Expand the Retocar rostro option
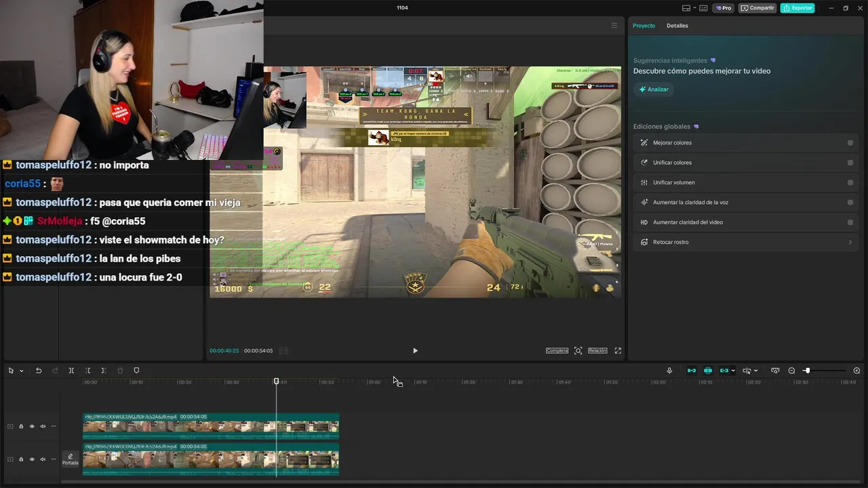 pyautogui.click(x=850, y=242)
